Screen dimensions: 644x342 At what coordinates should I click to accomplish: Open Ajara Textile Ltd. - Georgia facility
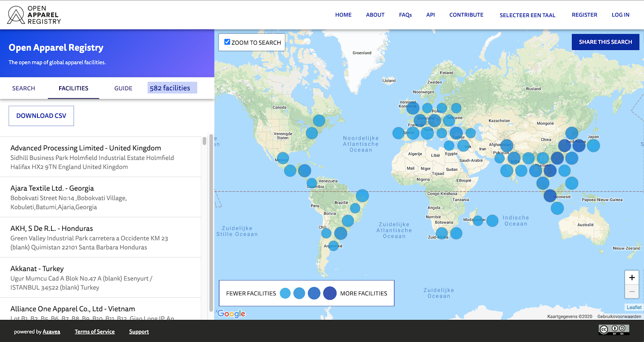(101, 197)
